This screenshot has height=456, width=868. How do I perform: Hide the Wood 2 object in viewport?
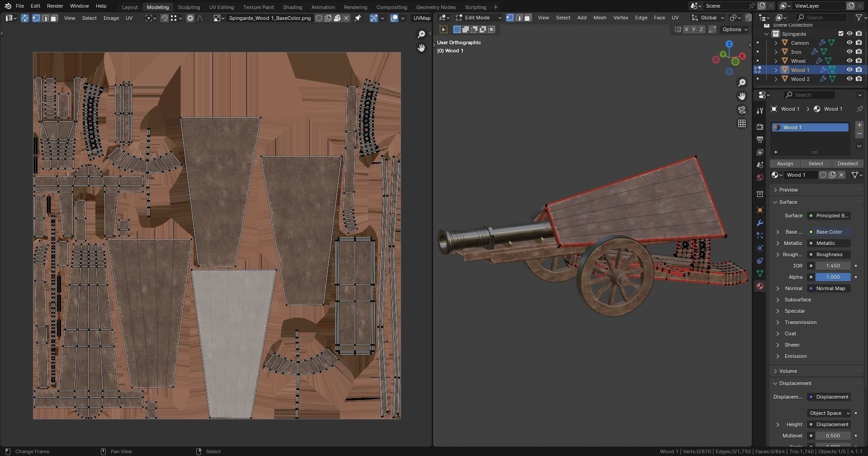click(x=849, y=79)
